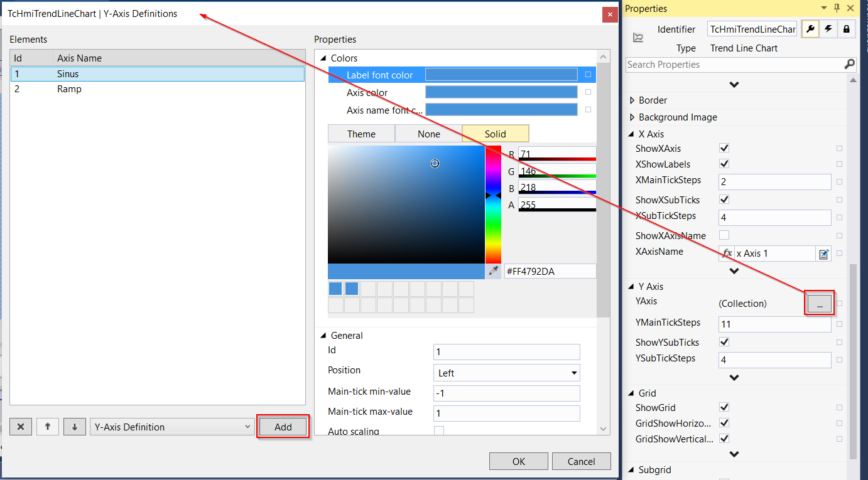Delete the selected Y-axis element
Screen dimensions: 868x480
pyautogui.click(x=21, y=427)
